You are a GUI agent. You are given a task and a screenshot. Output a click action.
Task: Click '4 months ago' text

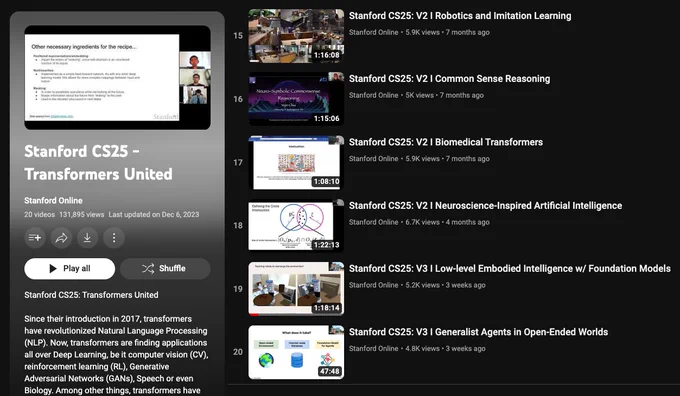[468, 222]
